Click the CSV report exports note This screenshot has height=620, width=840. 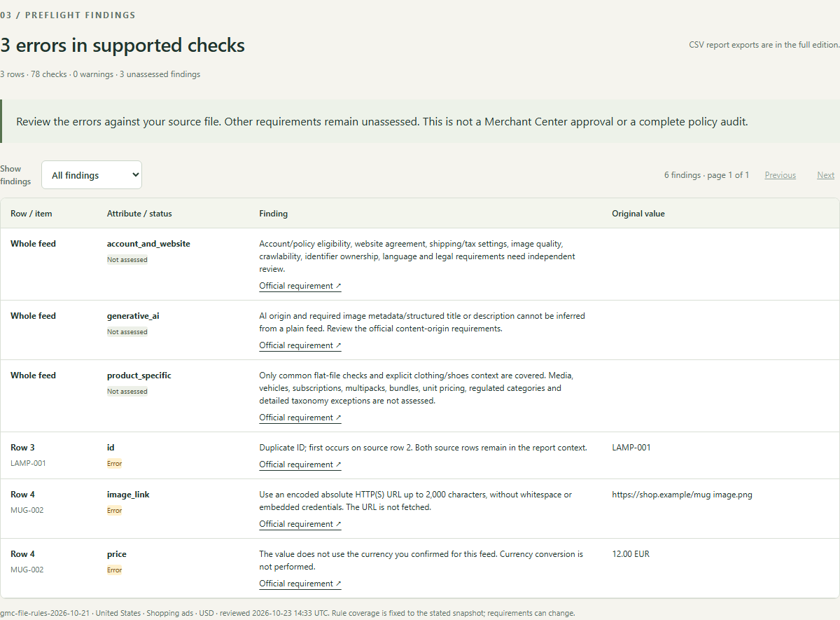point(764,45)
